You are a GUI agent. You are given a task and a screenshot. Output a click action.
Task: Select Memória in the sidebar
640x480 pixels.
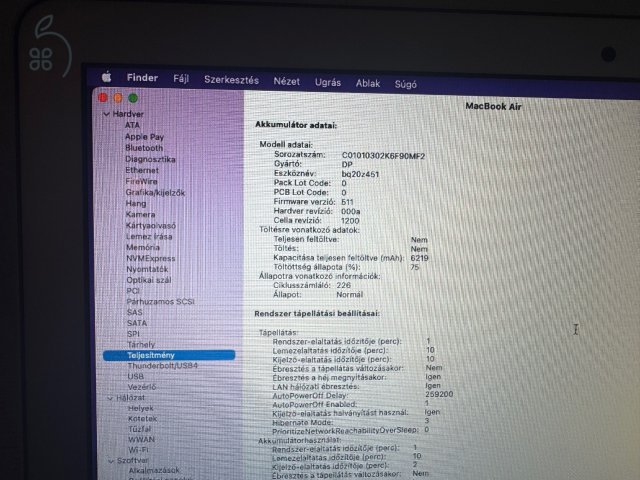click(143, 247)
